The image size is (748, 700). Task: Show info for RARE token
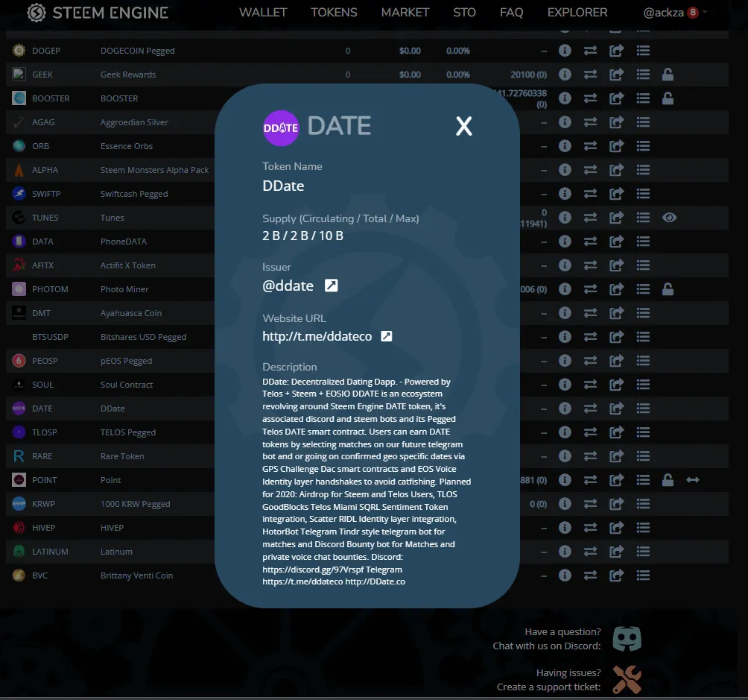coord(565,456)
